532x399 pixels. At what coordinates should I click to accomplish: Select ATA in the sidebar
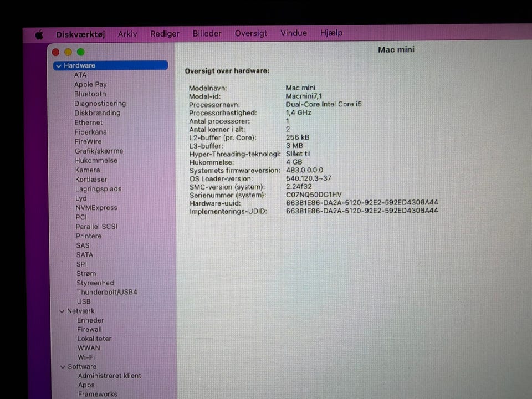point(80,75)
